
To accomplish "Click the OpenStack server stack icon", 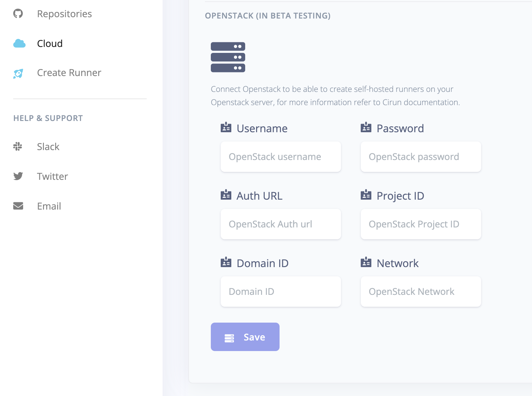I will click(x=228, y=57).
